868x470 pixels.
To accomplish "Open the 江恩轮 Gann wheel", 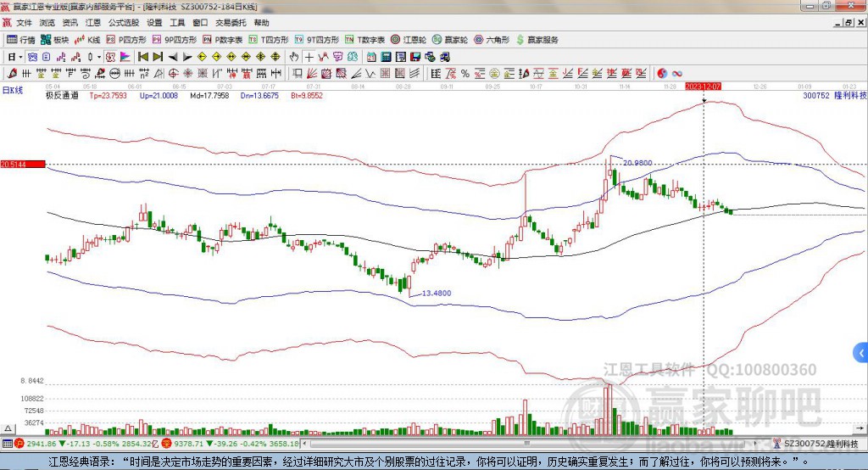I will pos(409,40).
